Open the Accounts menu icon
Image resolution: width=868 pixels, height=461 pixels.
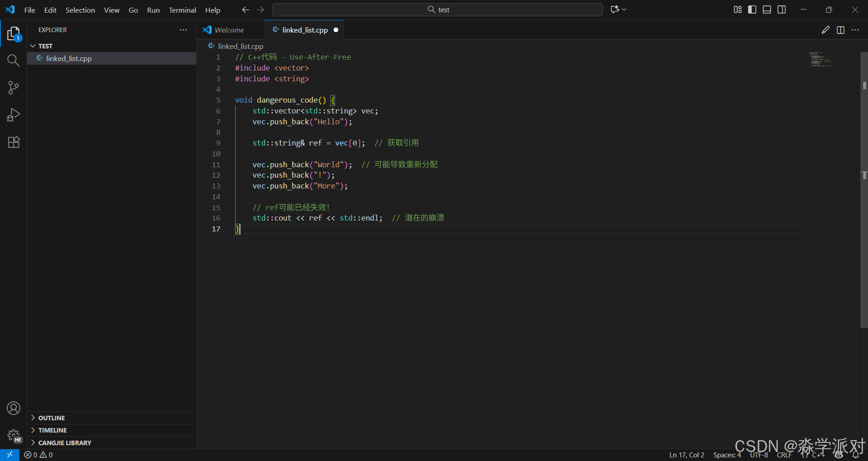[14, 408]
